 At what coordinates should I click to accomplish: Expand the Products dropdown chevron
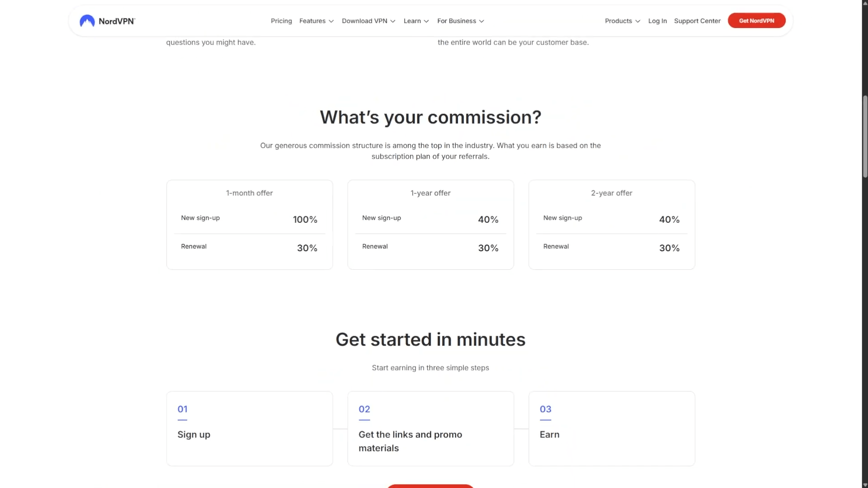pos(637,21)
